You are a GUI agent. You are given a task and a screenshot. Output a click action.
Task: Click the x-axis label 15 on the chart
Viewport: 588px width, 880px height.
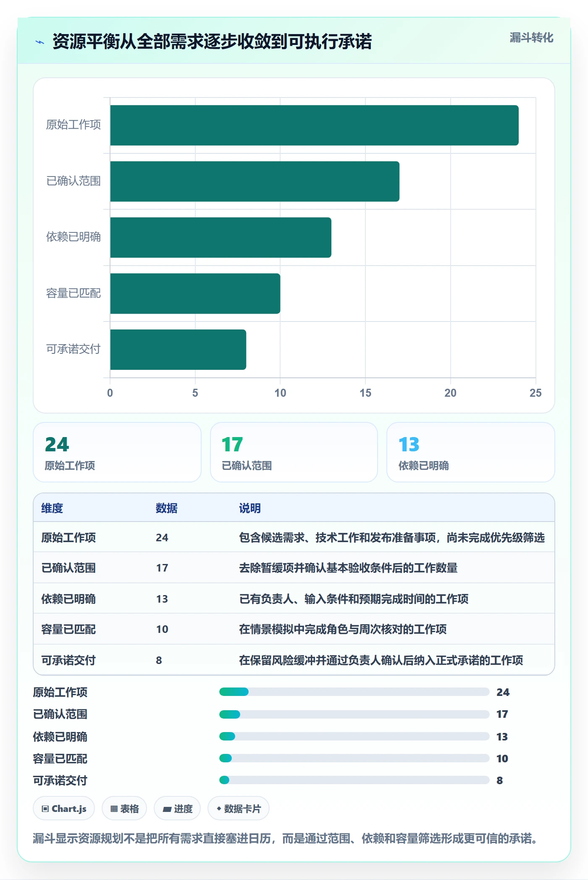click(365, 393)
